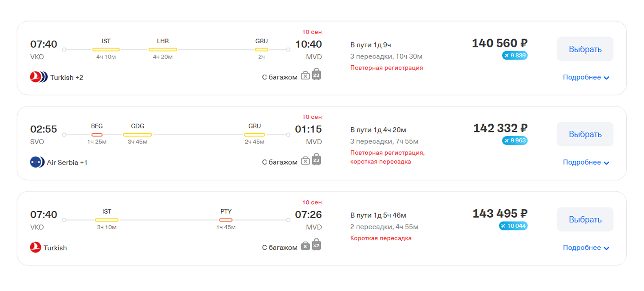Click the LHR layover segment bar
This screenshot has width=644, height=291.
(163, 50)
